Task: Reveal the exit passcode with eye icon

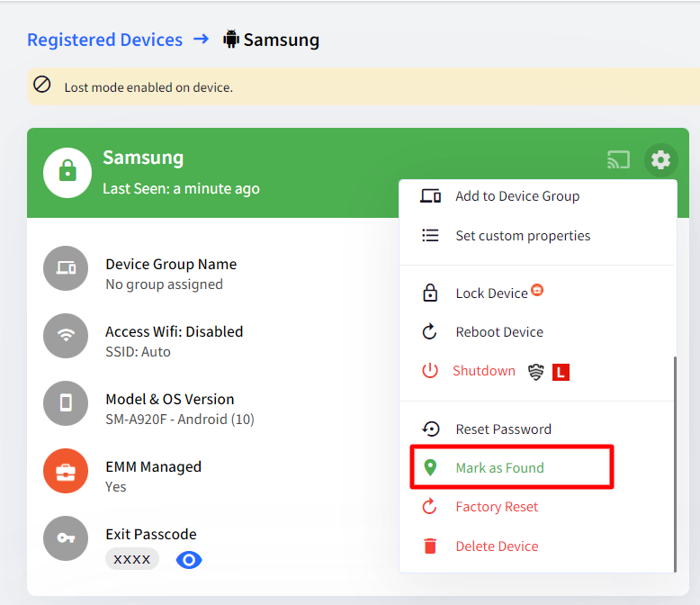Action: (x=189, y=559)
